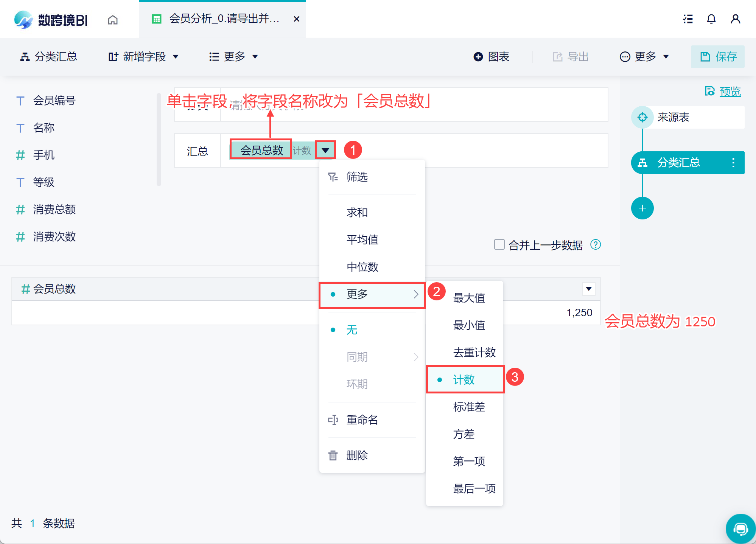The width and height of the screenshot is (756, 544).
Task: Select the 等级 field
Action: tap(35, 182)
